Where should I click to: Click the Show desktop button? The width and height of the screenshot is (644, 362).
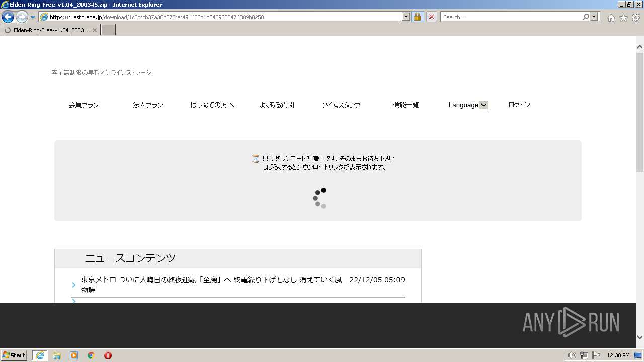click(638, 355)
